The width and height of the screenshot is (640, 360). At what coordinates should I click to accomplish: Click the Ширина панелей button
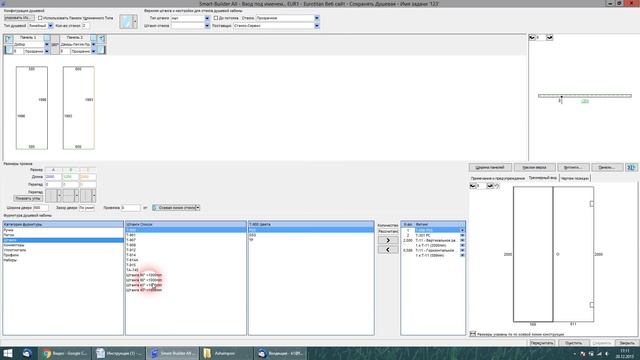pos(490,167)
